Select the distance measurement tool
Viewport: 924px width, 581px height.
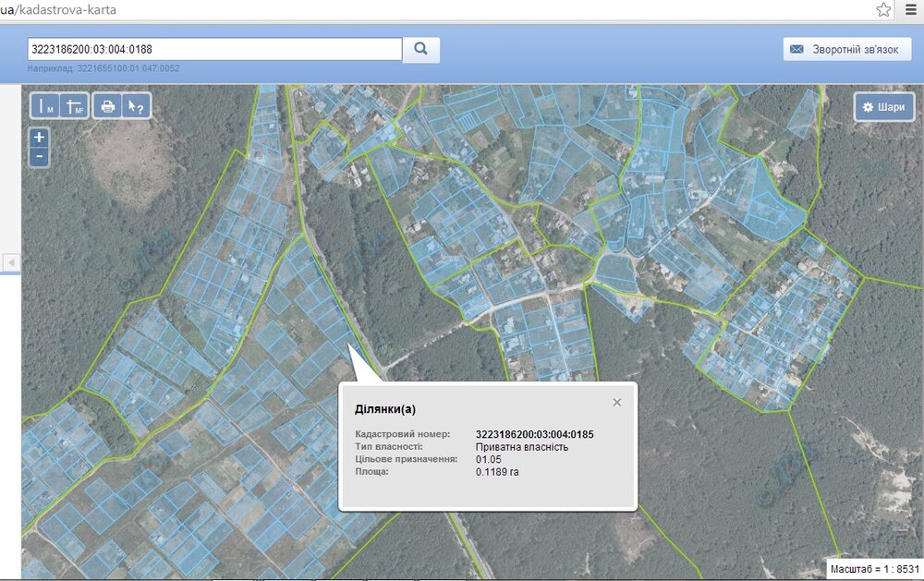pos(45,106)
